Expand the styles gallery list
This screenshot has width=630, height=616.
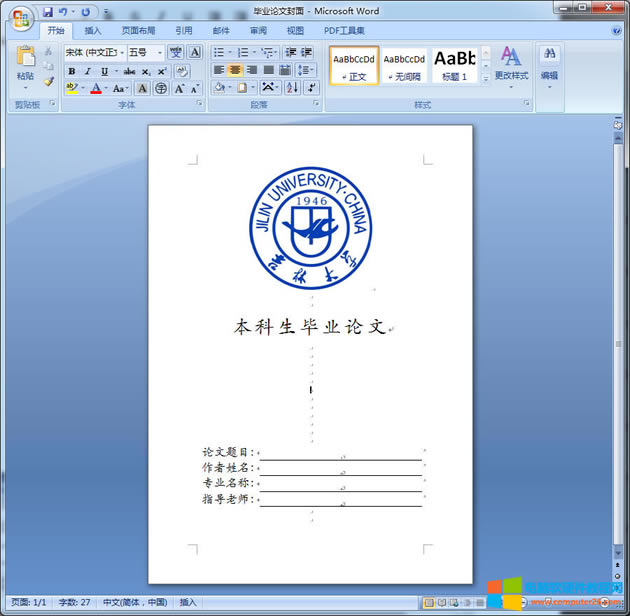(x=486, y=78)
